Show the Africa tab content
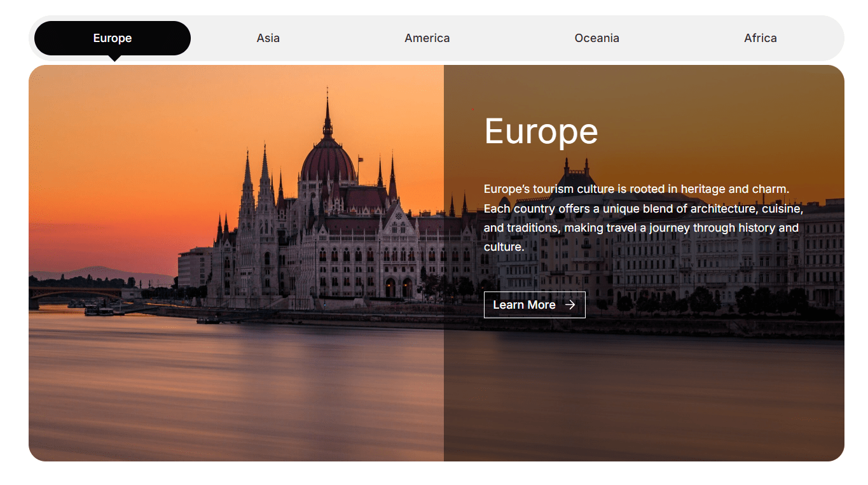 click(760, 38)
